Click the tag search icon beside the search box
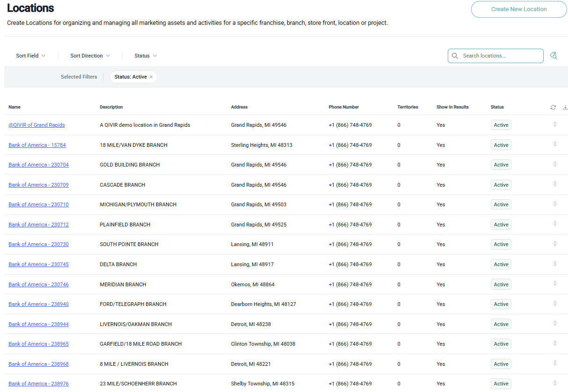Screen dimensions: 568x392 [553, 56]
